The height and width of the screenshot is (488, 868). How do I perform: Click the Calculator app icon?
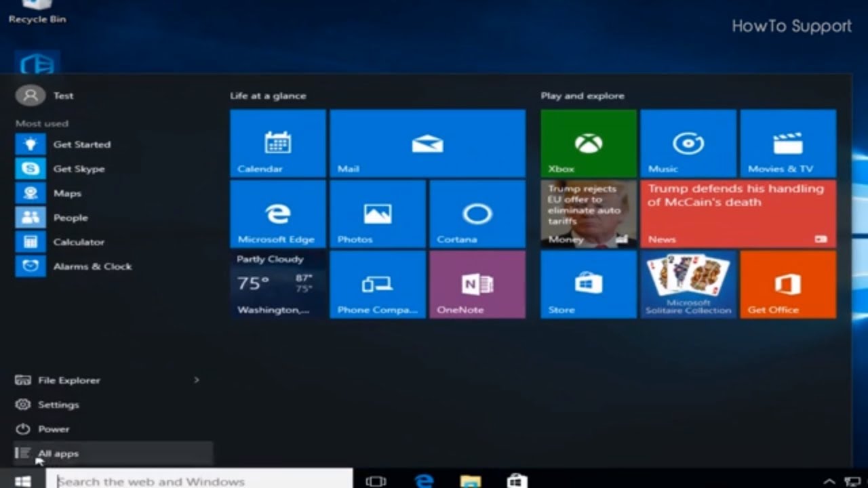coord(31,241)
